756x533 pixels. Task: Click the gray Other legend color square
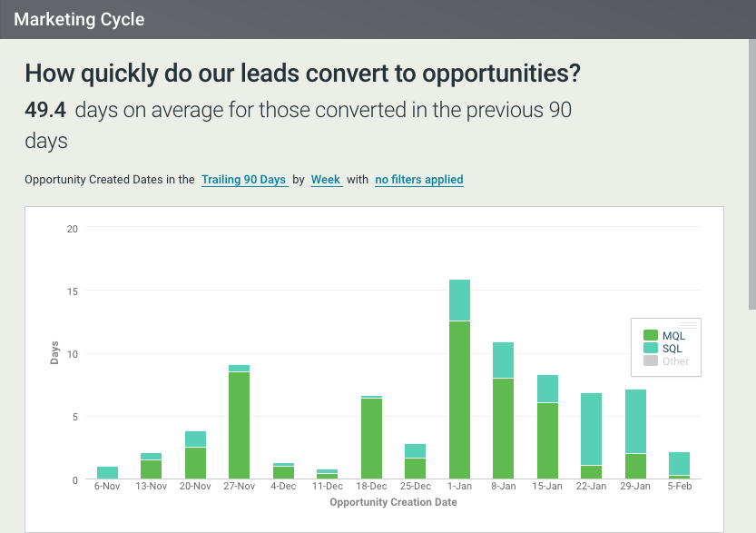pos(650,361)
